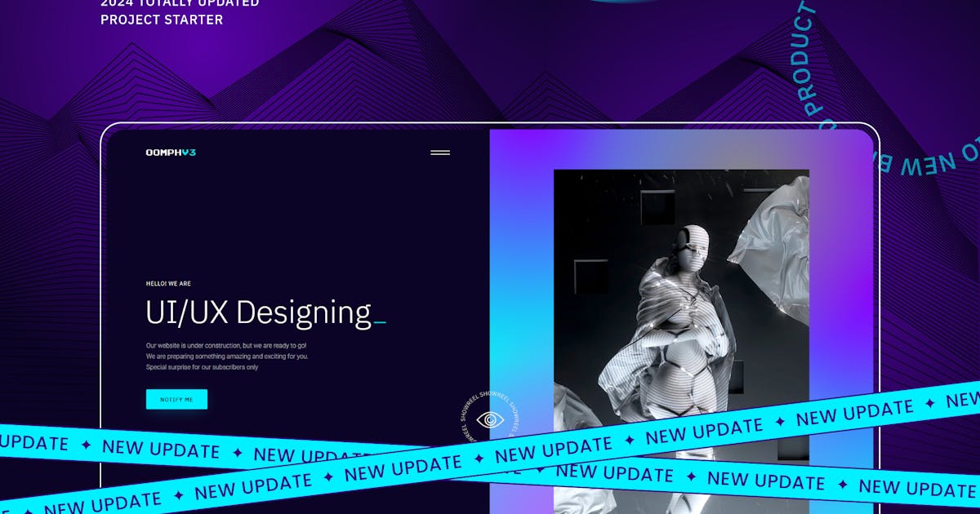The height and width of the screenshot is (514, 980).
Task: Click the Notify Me button
Action: 176,399
